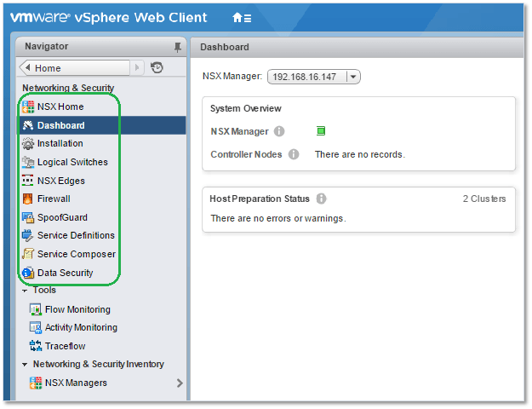Open Activity Monitoring tool
This screenshot has width=532, height=409.
[x=81, y=327]
